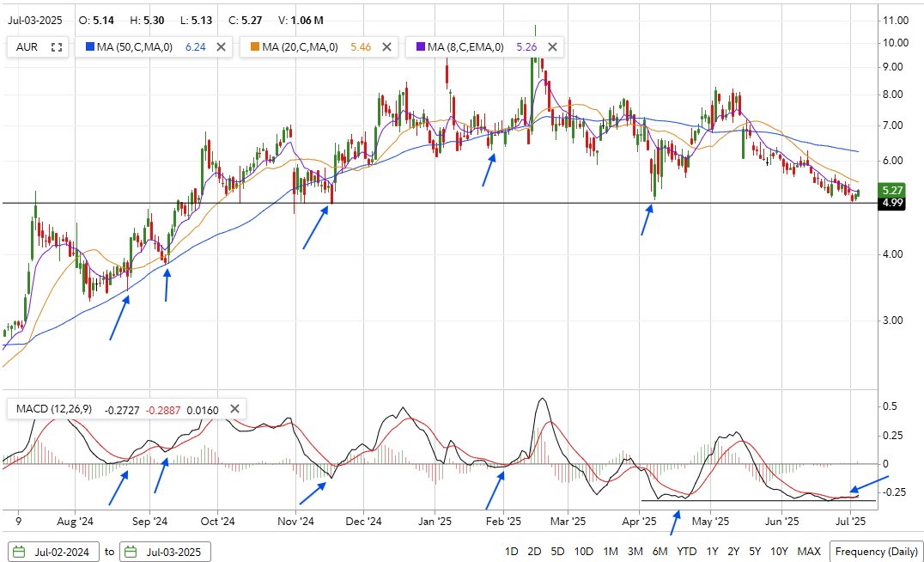Select the 6M time range
The height and width of the screenshot is (562, 924).
[660, 552]
